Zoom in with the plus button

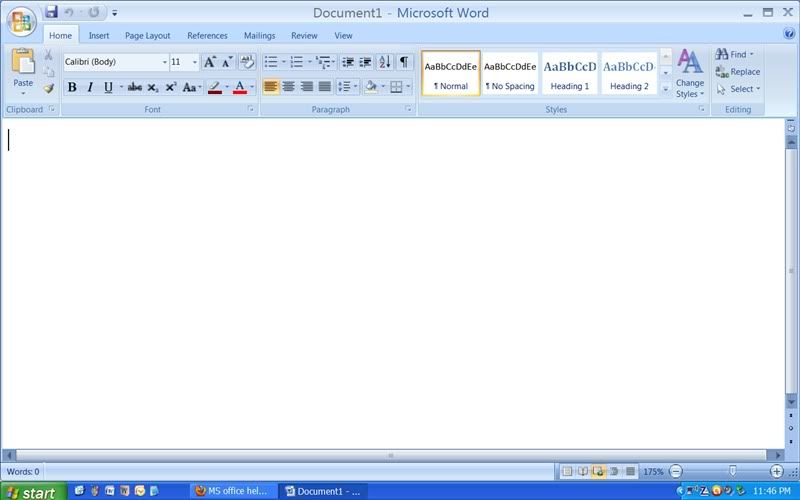tap(777, 471)
